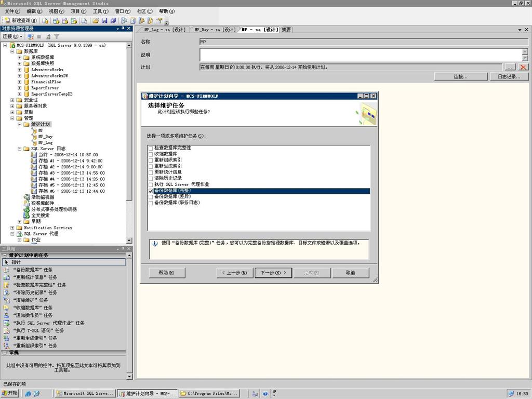Viewport: 532px width, 399px height.
Task: Click the Analysis Services XMLA Query icon
Action: point(74,21)
